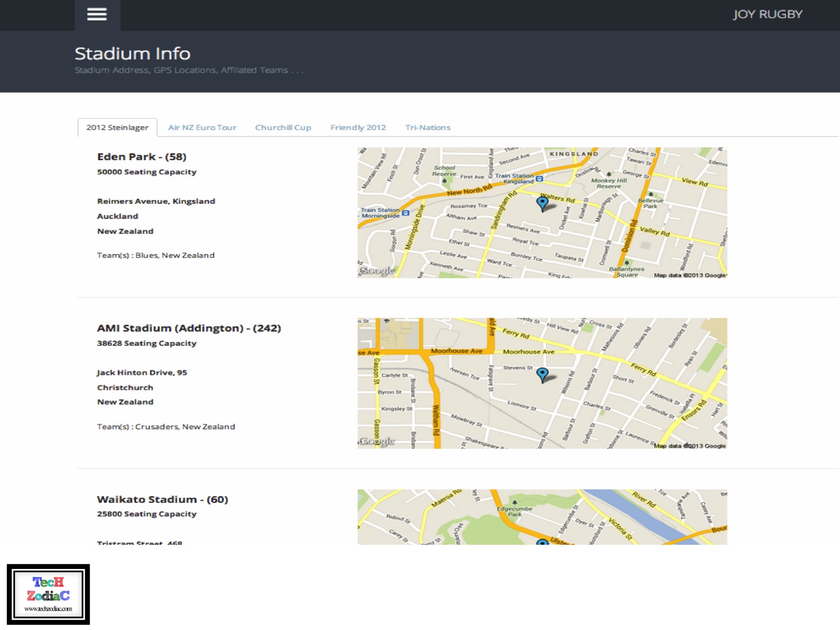Click Reimers Avenue, Kingsland address line
Viewport: 840px width, 630px height.
coord(156,201)
